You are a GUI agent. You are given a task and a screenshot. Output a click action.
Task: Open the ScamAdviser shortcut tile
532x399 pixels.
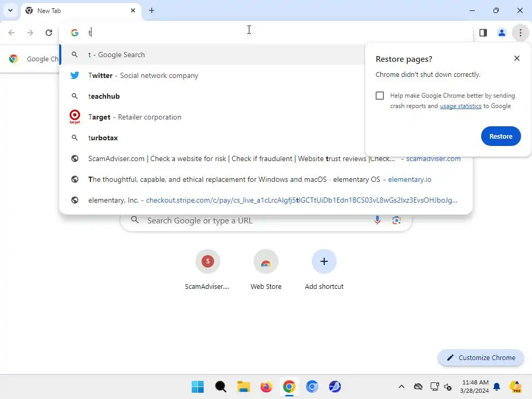click(207, 270)
